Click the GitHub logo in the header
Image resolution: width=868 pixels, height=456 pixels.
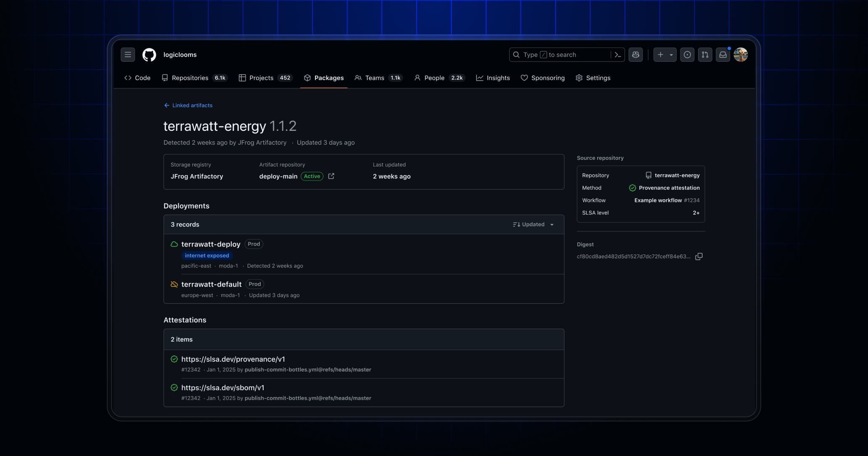pos(149,55)
